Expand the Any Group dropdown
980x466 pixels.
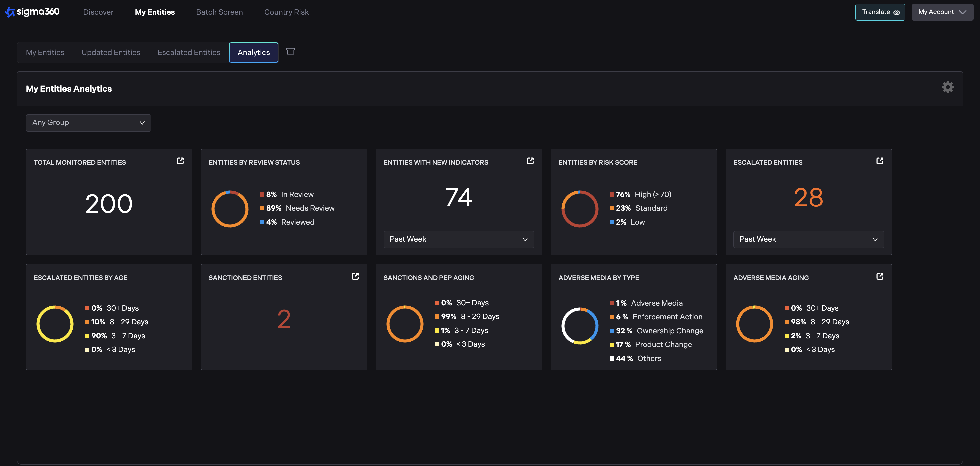coord(88,123)
